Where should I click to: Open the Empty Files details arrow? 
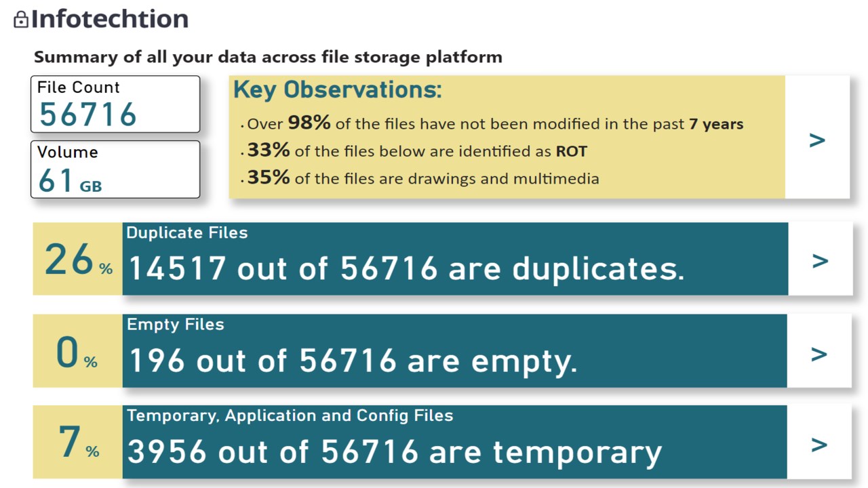pos(819,354)
